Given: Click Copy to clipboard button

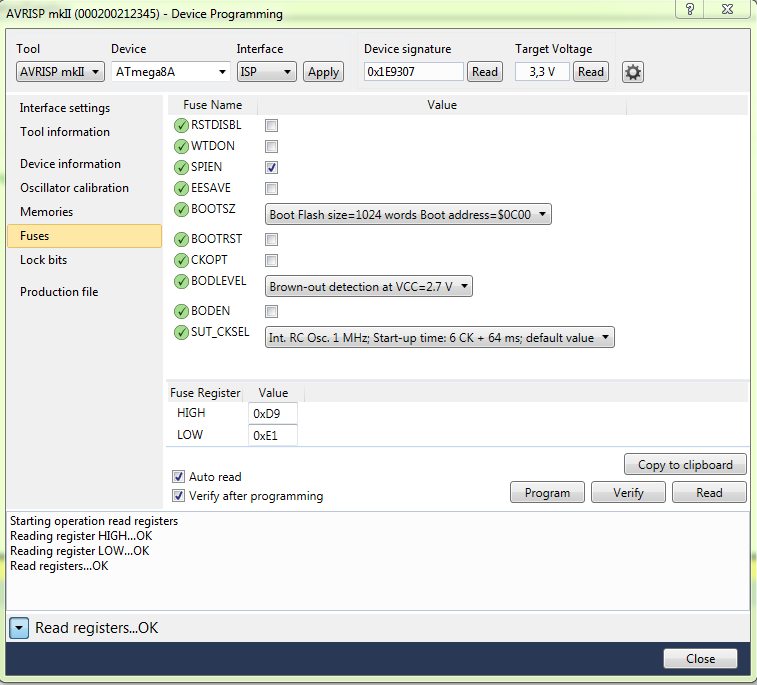Looking at the screenshot, I should coord(685,464).
